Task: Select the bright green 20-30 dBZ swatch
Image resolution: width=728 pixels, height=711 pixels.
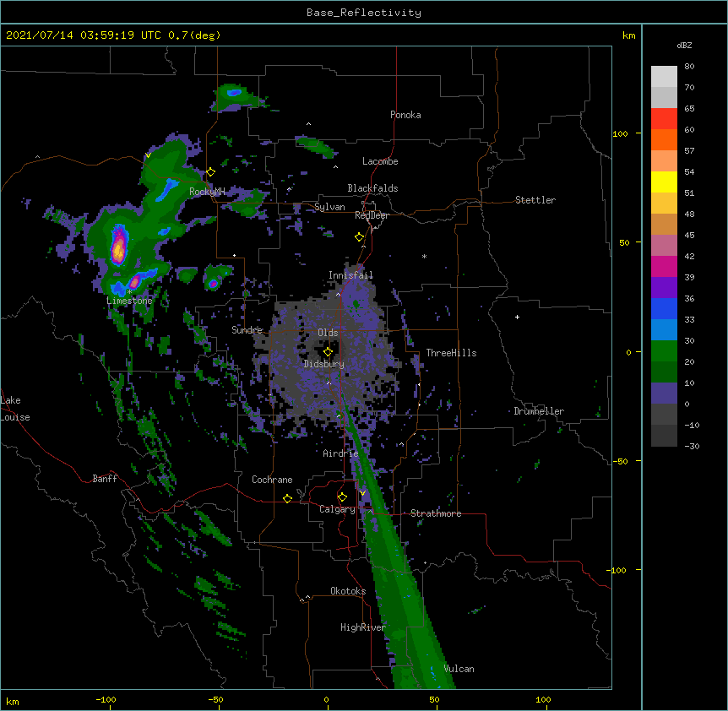Action: [664, 351]
